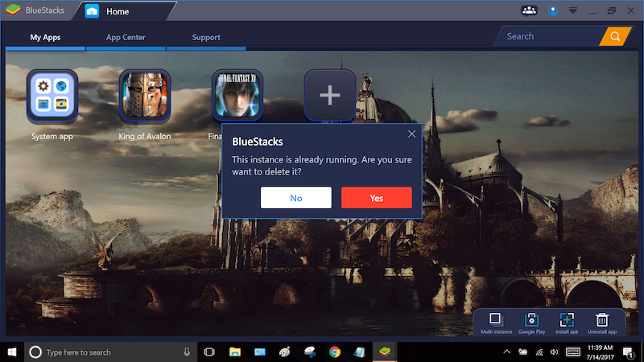Click the King of Avalon label
The image size is (644, 362).
pyautogui.click(x=145, y=136)
